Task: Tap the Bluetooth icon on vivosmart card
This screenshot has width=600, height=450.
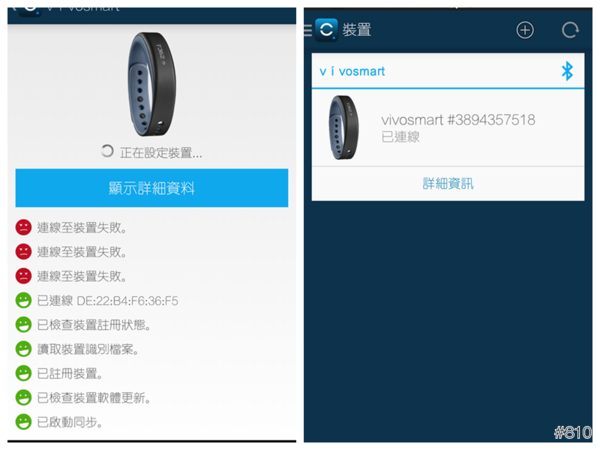Action: pos(567,71)
